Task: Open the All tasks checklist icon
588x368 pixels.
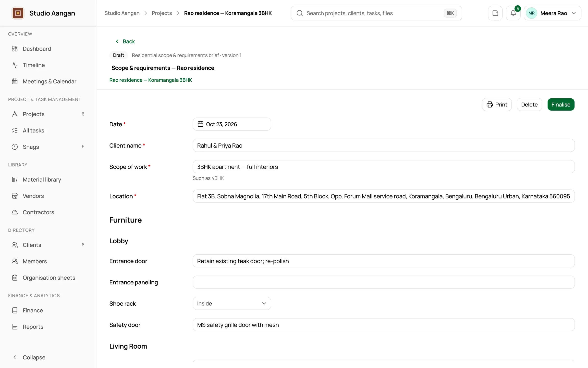Action: 15,130
